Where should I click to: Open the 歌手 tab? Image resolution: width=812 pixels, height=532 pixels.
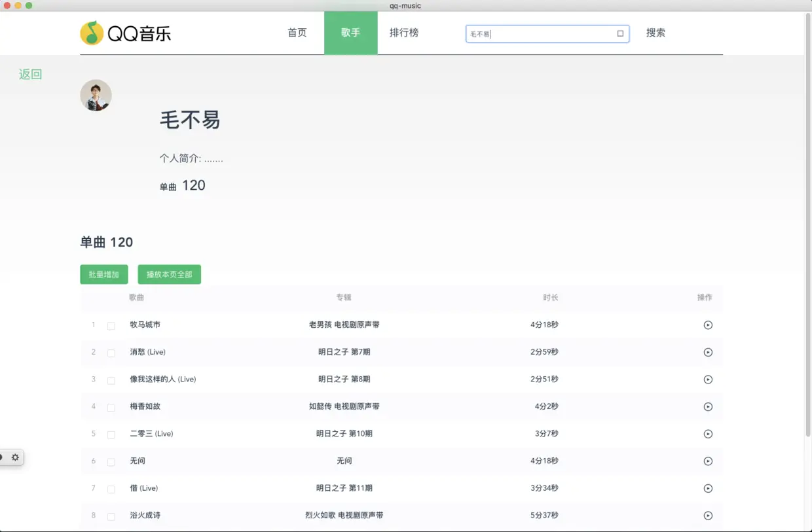click(351, 33)
